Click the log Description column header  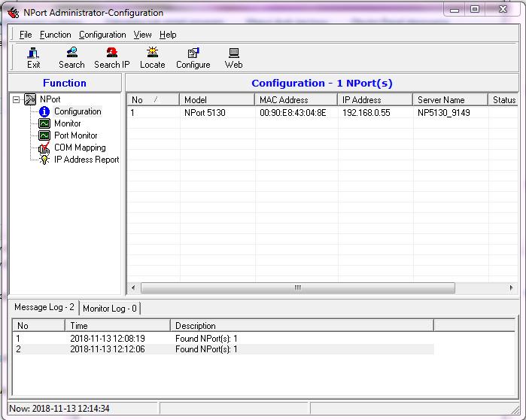point(303,326)
